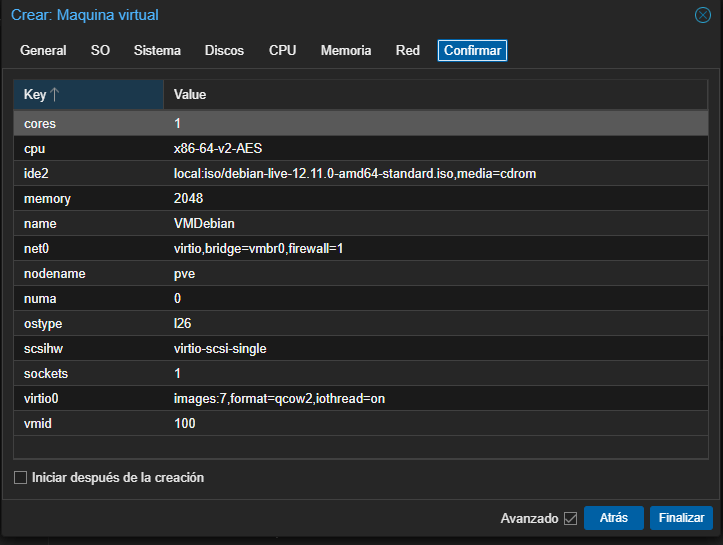Viewport: 723px width, 545px height.
Task: Click the Finalizar button
Action: pos(681,518)
